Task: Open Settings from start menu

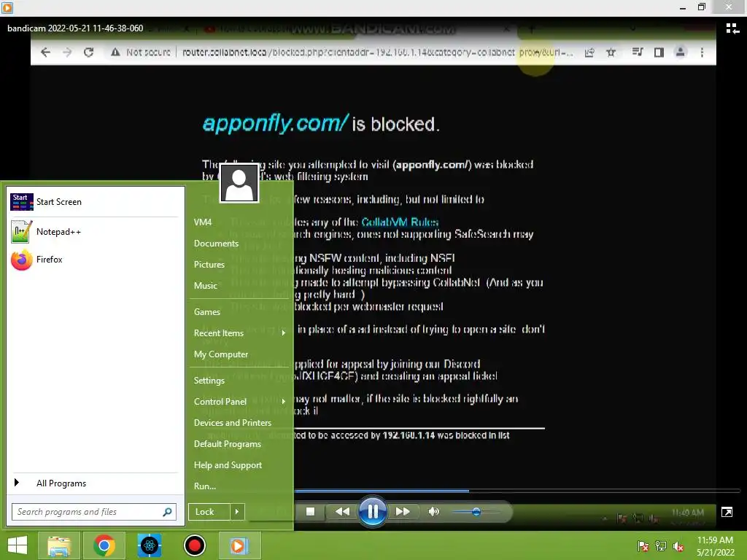Action: pyautogui.click(x=209, y=381)
